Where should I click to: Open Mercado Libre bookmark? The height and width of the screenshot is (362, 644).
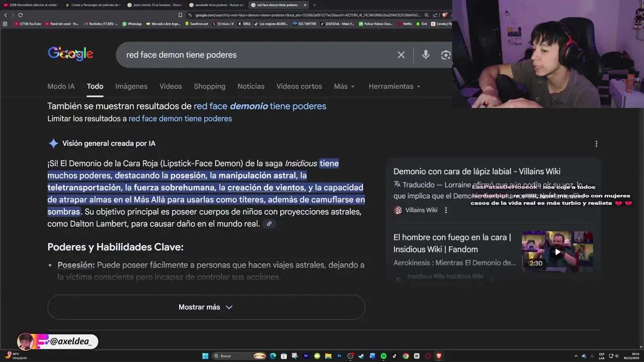pyautogui.click(x=163, y=24)
